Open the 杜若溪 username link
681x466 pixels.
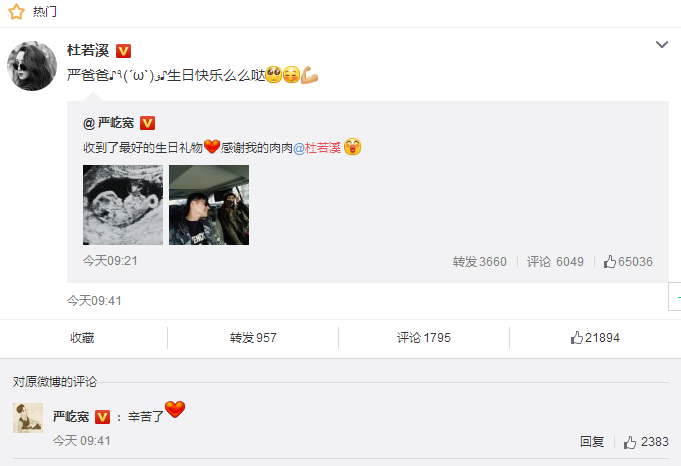click(x=88, y=50)
